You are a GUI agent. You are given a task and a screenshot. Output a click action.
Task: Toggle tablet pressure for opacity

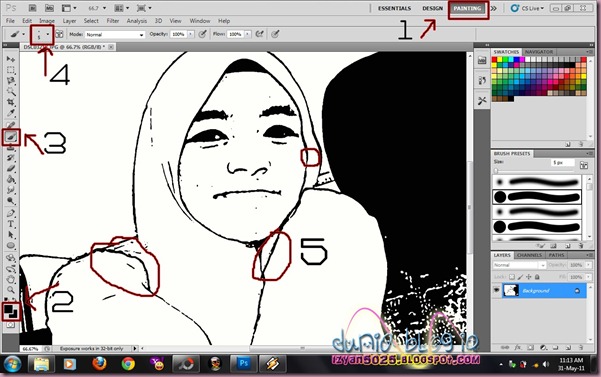202,34
